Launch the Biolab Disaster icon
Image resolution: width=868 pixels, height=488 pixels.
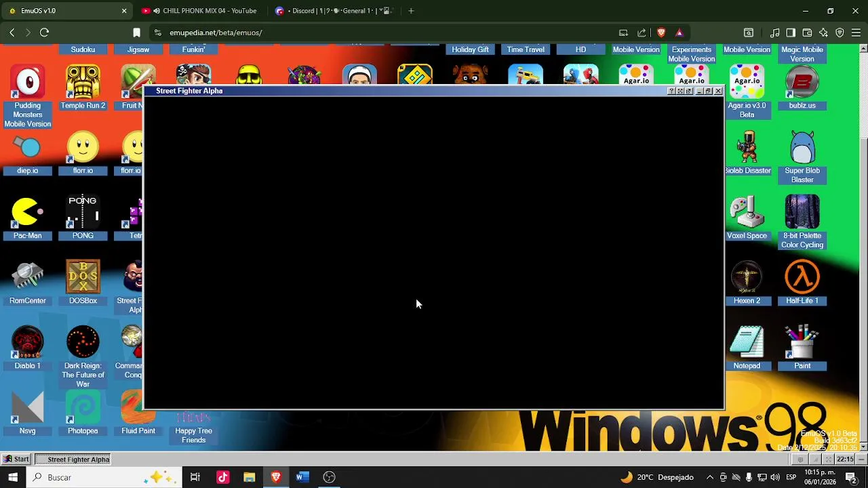[x=747, y=154]
